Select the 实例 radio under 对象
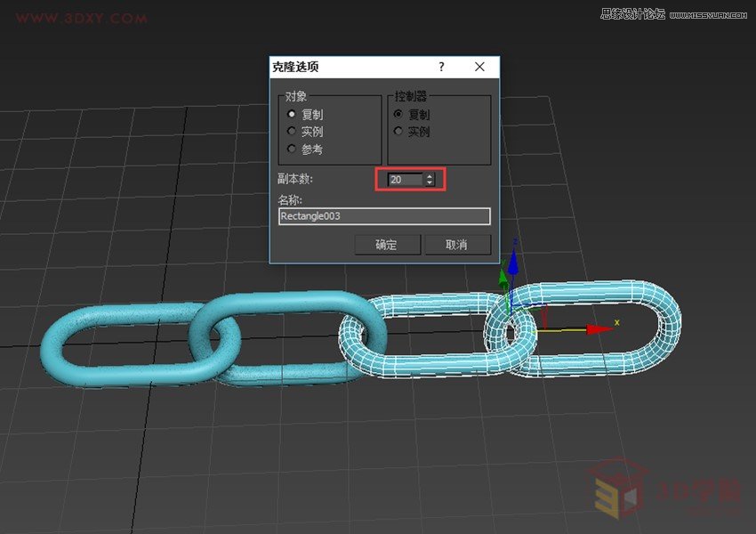This screenshot has width=756, height=534. (294, 131)
